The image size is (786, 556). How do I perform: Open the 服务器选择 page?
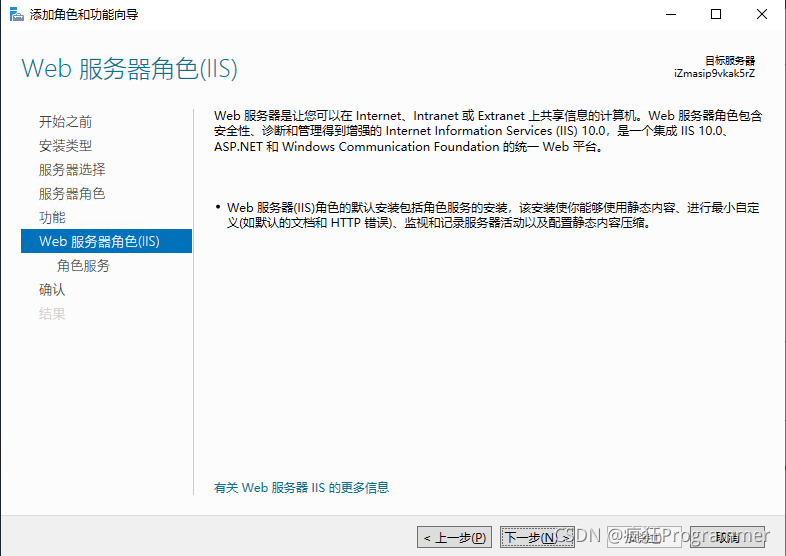[x=72, y=170]
